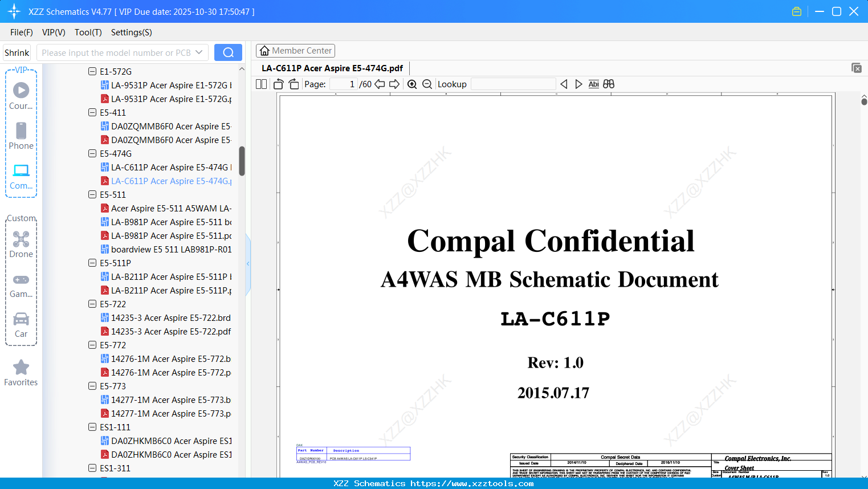This screenshot has height=489, width=868.
Task: Zoom in on the schematic
Action: (x=412, y=84)
